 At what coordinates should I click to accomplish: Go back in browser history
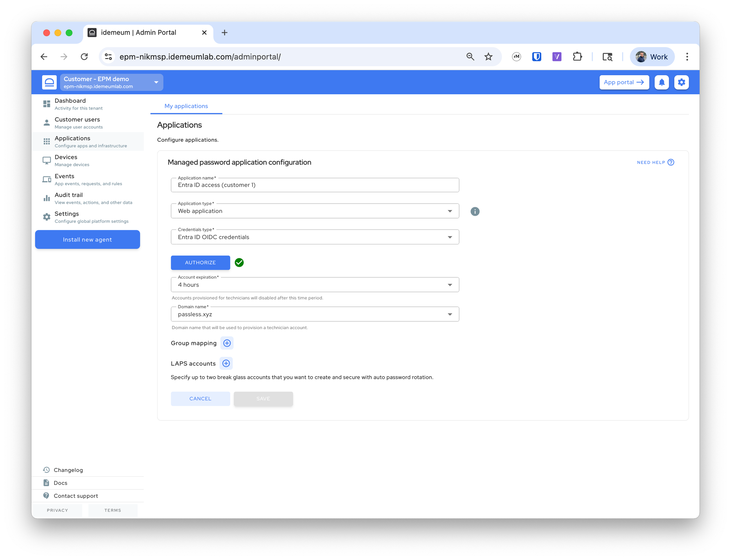[44, 57]
